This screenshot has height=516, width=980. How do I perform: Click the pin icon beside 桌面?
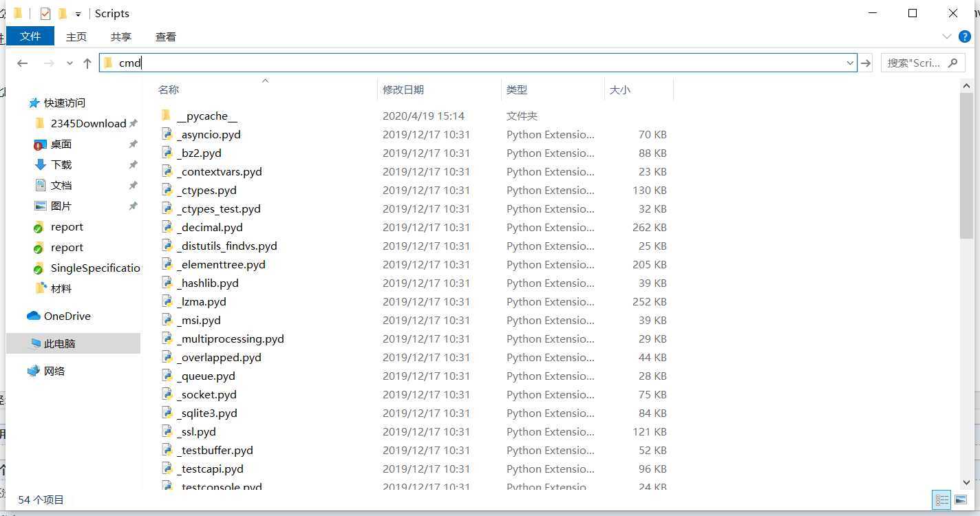134,144
